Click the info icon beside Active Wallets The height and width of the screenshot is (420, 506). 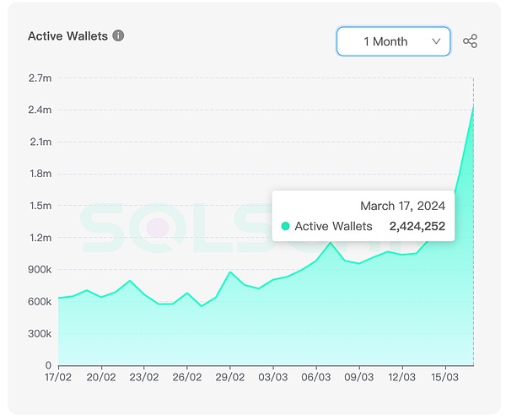point(118,36)
